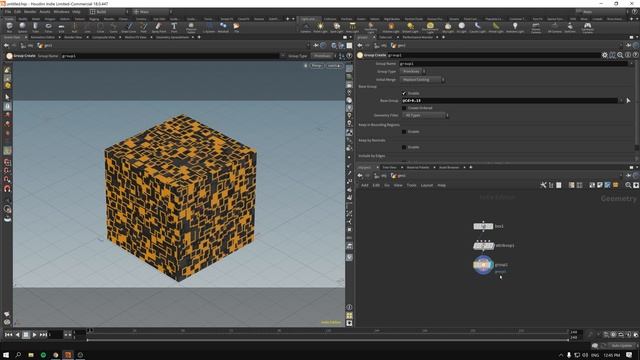The height and width of the screenshot is (360, 640).
Task: Click the Base Group expression field
Action: 509,100
